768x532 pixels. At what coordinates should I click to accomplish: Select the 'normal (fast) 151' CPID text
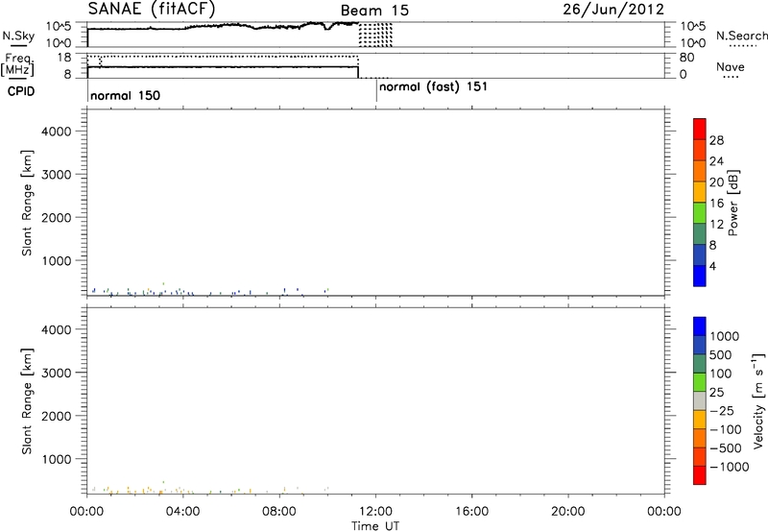[434, 87]
